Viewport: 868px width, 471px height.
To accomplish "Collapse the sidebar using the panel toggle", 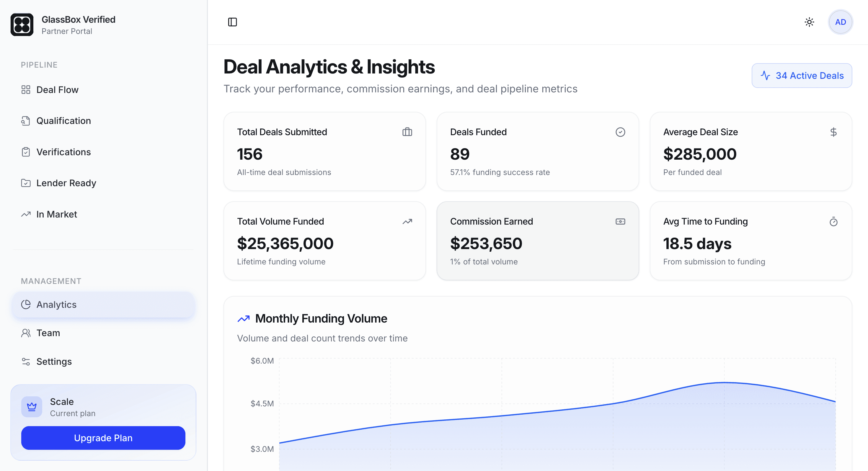I will 233,22.
